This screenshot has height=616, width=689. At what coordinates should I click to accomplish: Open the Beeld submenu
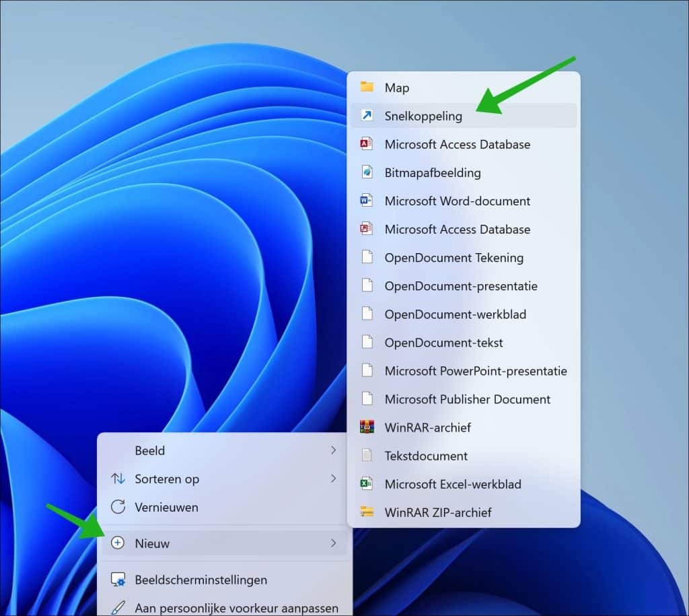pyautogui.click(x=225, y=450)
